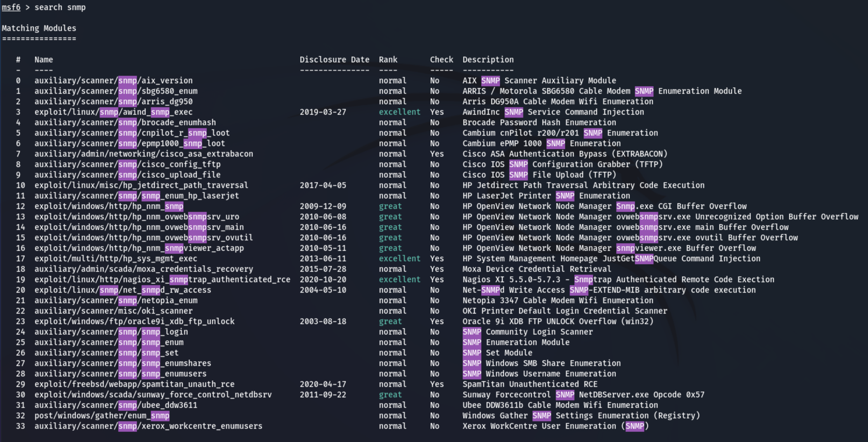Click the hp_jetdirect_path_traversal module path
868x442 pixels.
(141, 185)
